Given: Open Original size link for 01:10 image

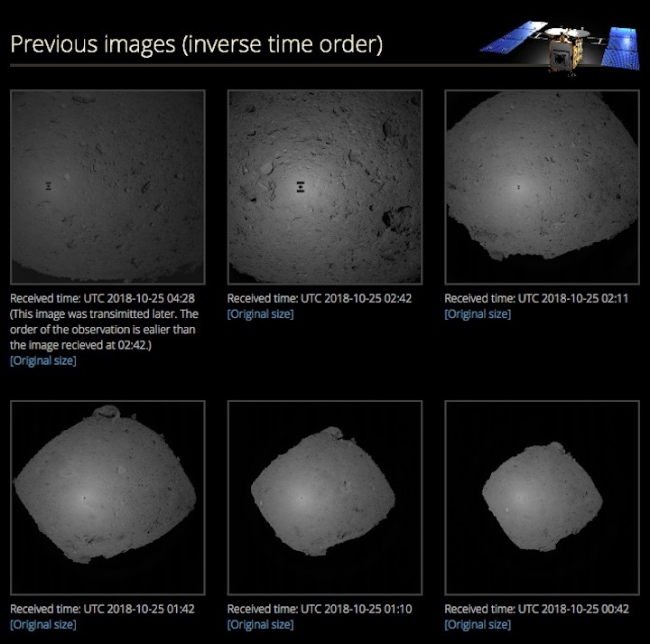Looking at the screenshot, I should 260,624.
